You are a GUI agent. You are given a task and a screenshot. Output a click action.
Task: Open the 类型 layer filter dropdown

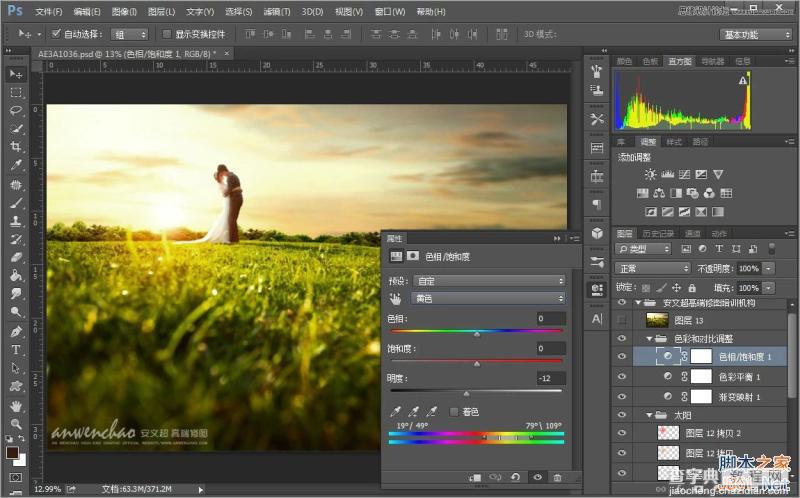[x=643, y=249]
